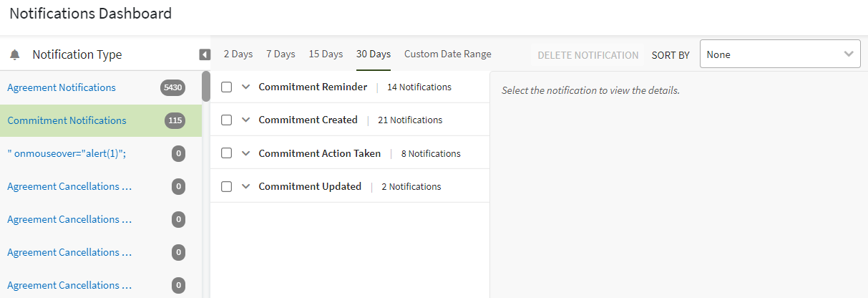This screenshot has width=868, height=298.
Task: Click the notification type list scrollbar
Action: (x=206, y=86)
